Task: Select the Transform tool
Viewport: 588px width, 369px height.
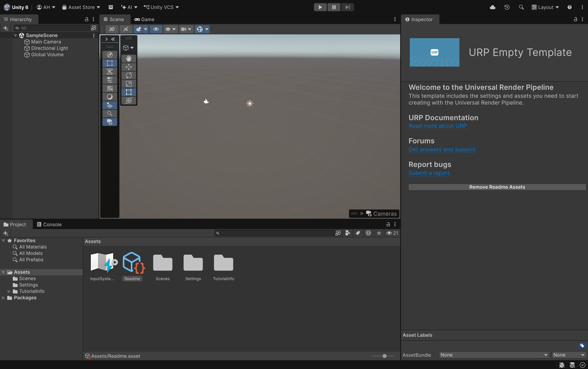Action: [129, 100]
